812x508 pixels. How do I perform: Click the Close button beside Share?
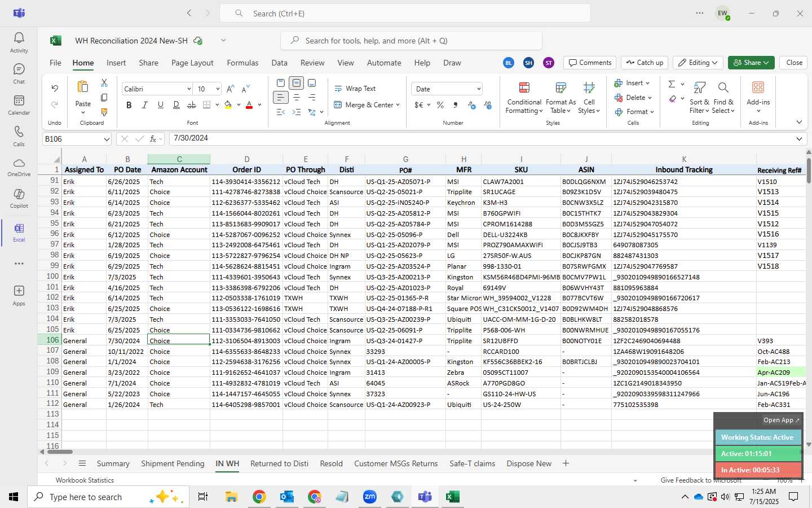click(794, 63)
